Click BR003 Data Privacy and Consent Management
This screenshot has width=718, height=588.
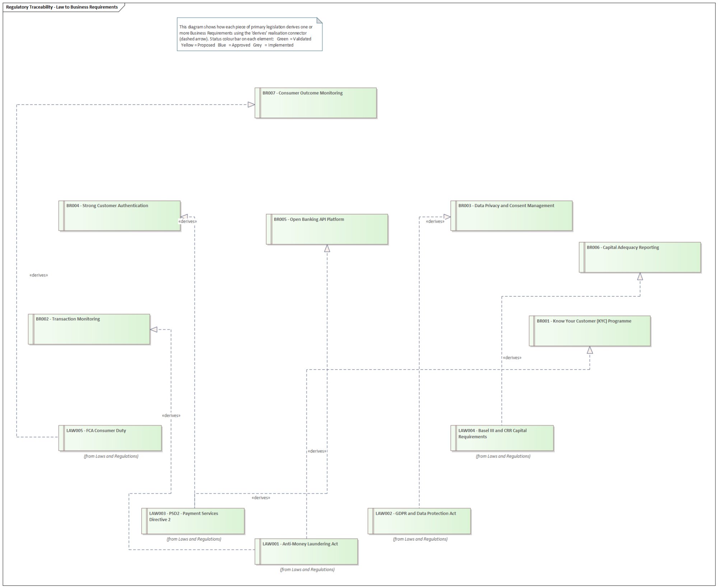[512, 216]
